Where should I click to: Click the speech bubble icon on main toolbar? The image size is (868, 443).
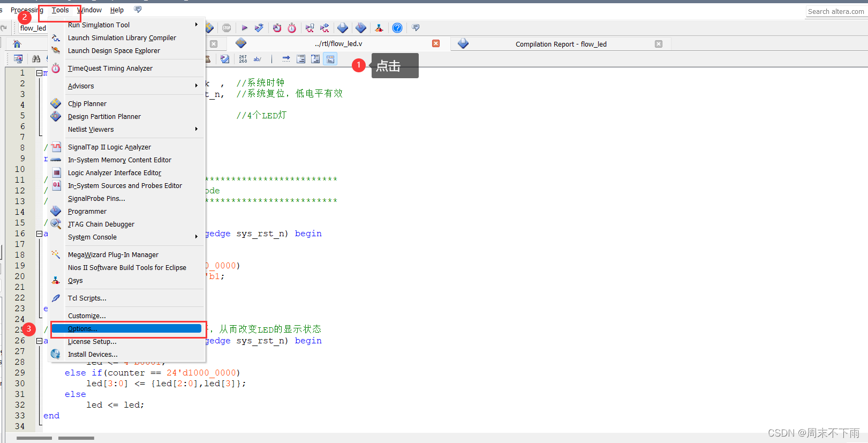[416, 28]
